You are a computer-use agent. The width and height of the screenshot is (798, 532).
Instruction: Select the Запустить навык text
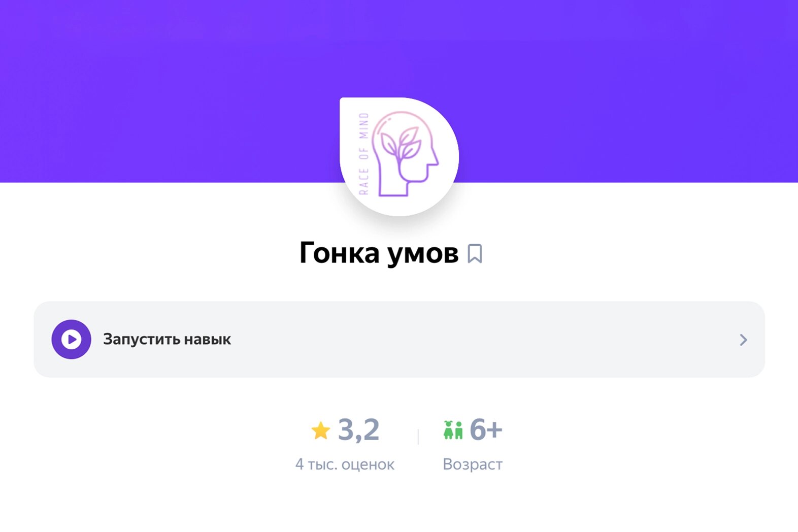(167, 339)
